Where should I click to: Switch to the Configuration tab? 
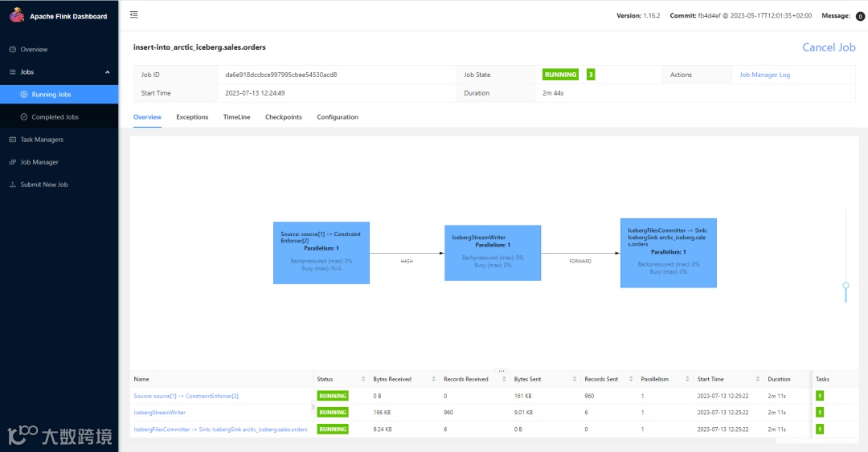point(338,117)
